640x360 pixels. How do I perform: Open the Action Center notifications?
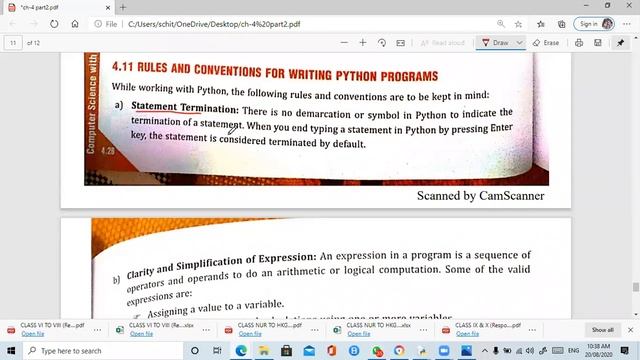point(624,351)
